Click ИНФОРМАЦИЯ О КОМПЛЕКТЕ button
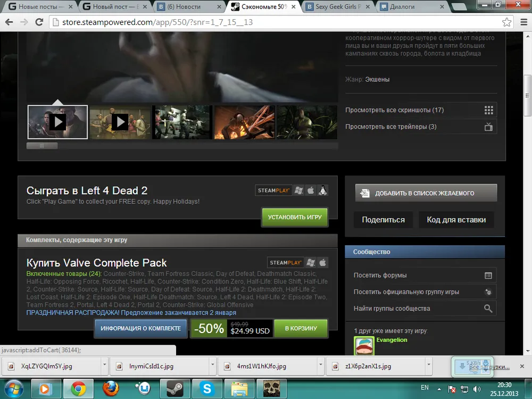This screenshot has width=532, height=399. tap(140, 328)
